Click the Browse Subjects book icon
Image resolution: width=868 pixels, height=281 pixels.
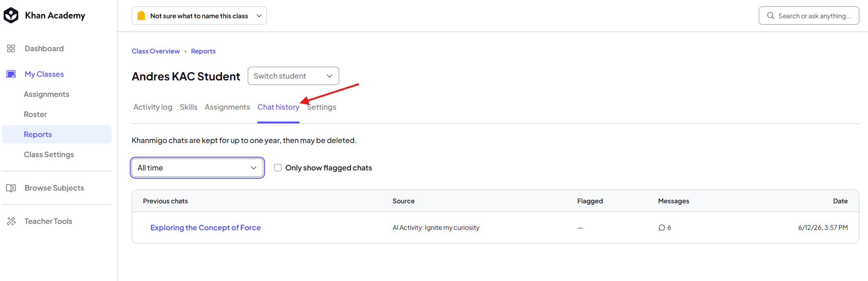point(11,188)
